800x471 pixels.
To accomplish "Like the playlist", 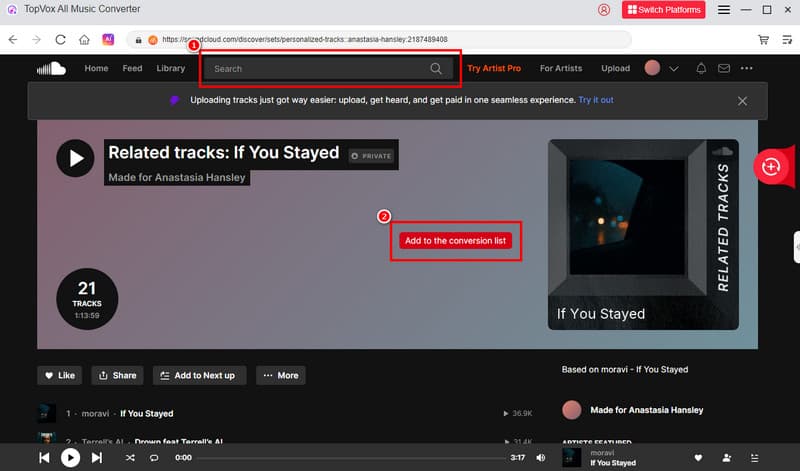I will click(x=60, y=376).
